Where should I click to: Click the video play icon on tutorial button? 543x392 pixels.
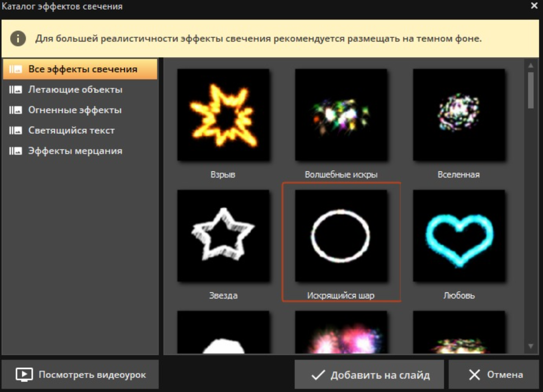[x=24, y=375]
